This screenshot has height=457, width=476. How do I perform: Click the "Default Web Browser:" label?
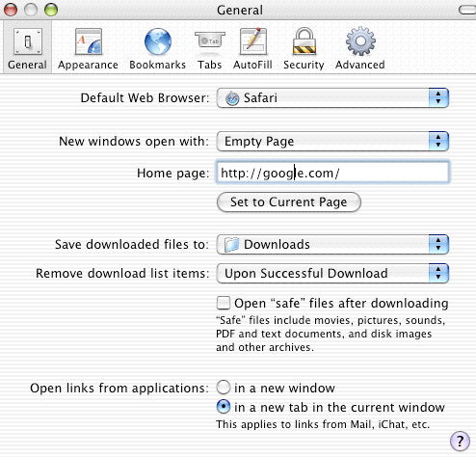coord(145,97)
